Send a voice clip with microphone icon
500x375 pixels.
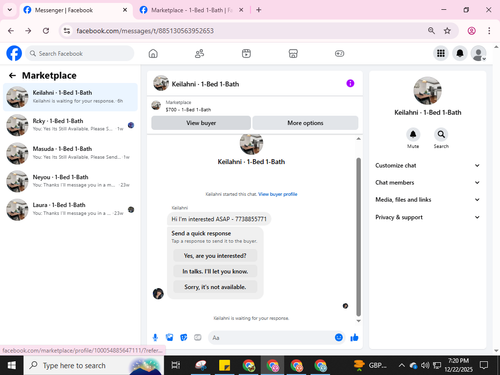pos(155,338)
